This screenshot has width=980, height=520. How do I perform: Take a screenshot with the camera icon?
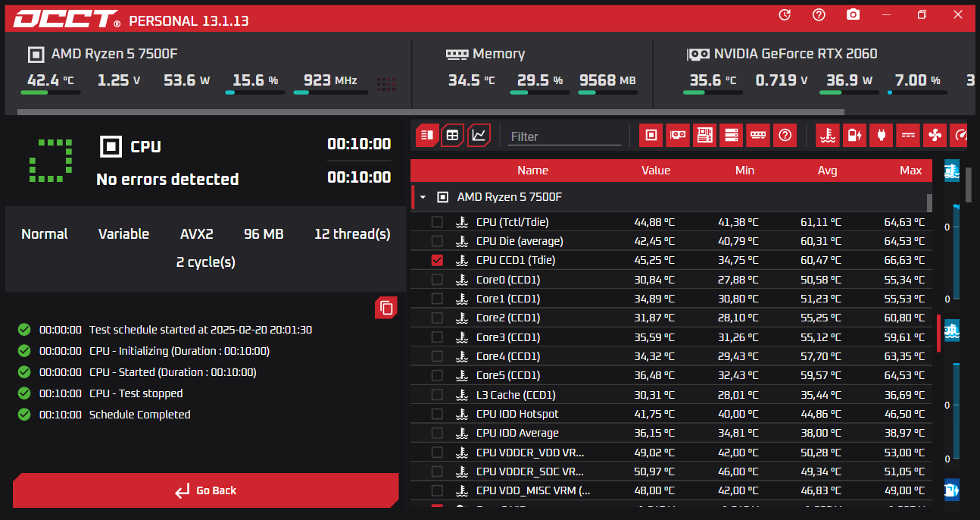854,15
